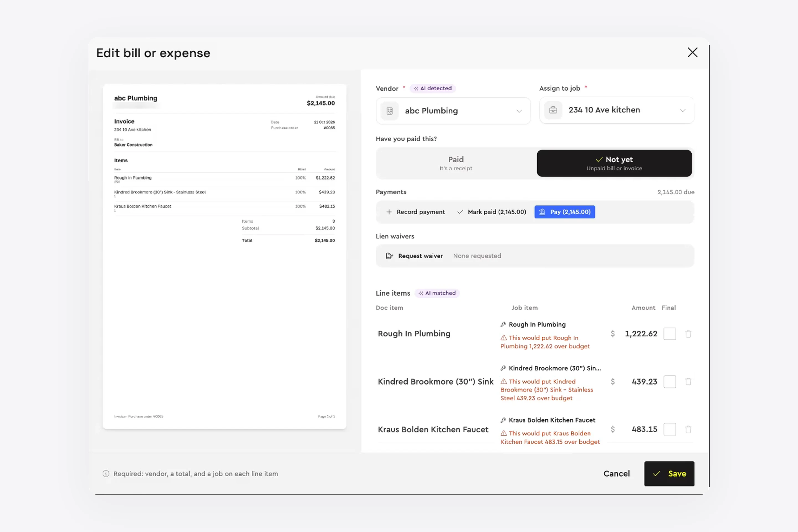Viewport: 798px width, 532px height.
Task: Edit doc item Kraus Bolden Kitchen Faucet name
Action: (x=433, y=429)
